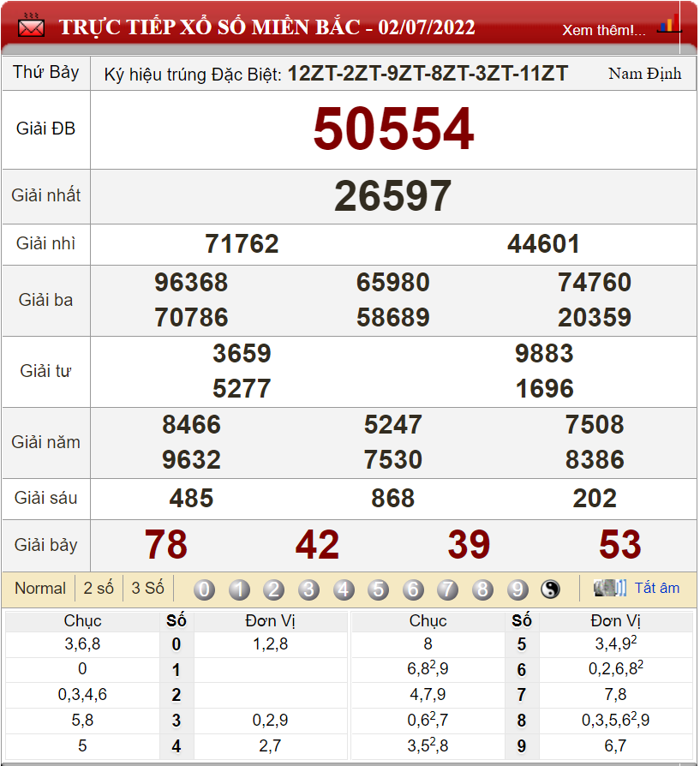
Task: Click seventh prize number 39
Action: coord(469,545)
